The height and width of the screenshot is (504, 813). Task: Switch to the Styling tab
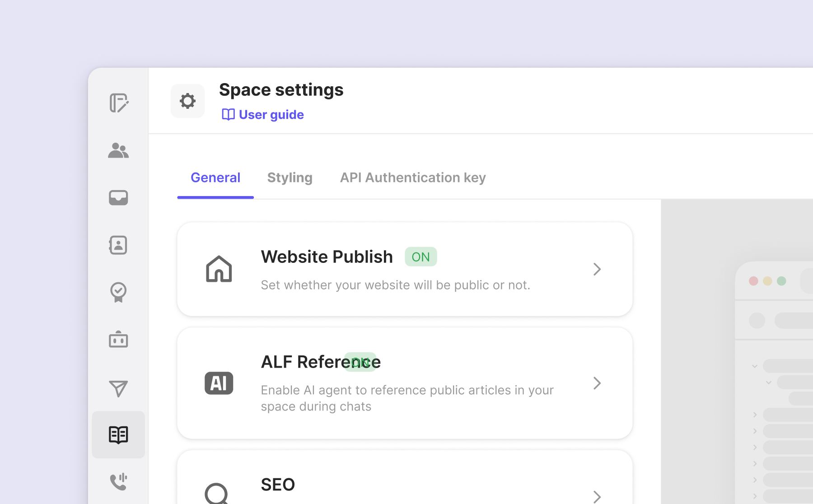coord(290,178)
